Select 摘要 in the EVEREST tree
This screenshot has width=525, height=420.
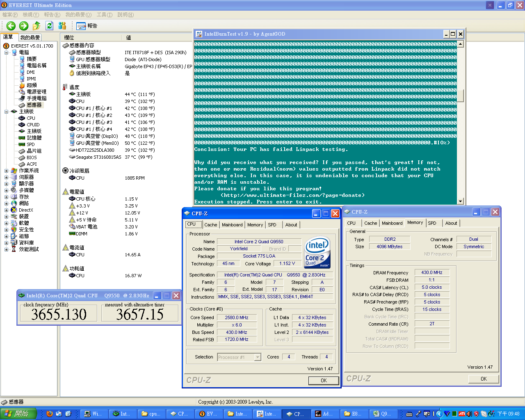point(32,59)
